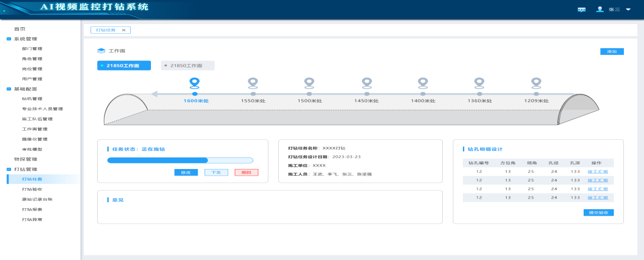Select the 1400米处 location pin
This screenshot has height=260, width=644.
pyautogui.click(x=423, y=82)
